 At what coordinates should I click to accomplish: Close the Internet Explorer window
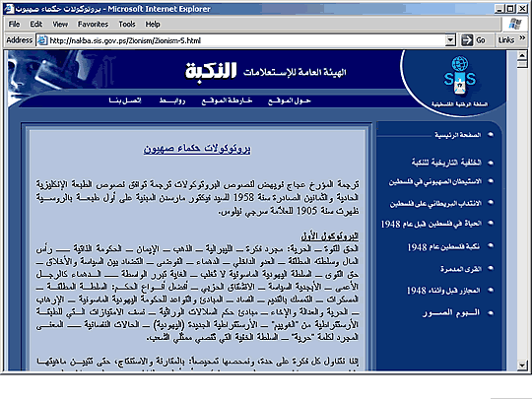pos(522,9)
